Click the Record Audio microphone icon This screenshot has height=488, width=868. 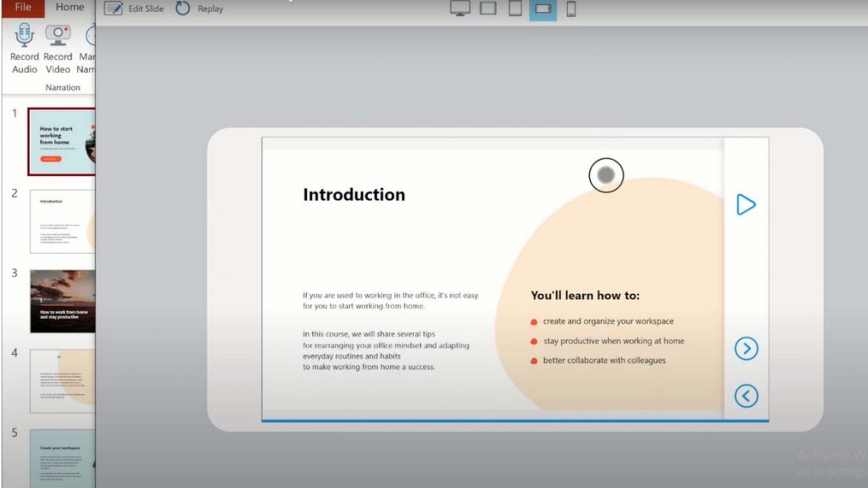coord(24,35)
